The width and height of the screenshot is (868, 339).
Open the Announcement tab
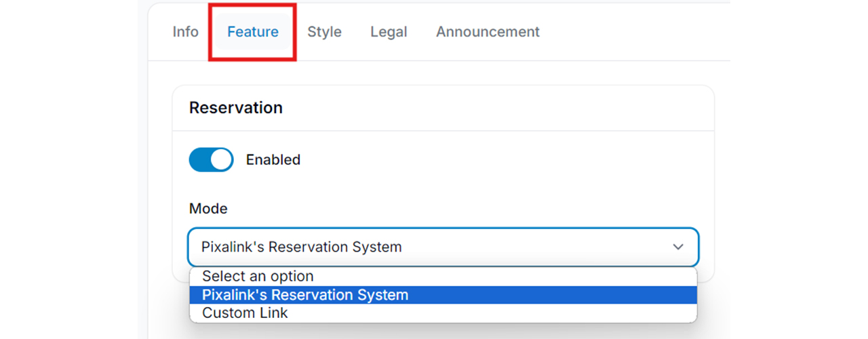point(488,32)
